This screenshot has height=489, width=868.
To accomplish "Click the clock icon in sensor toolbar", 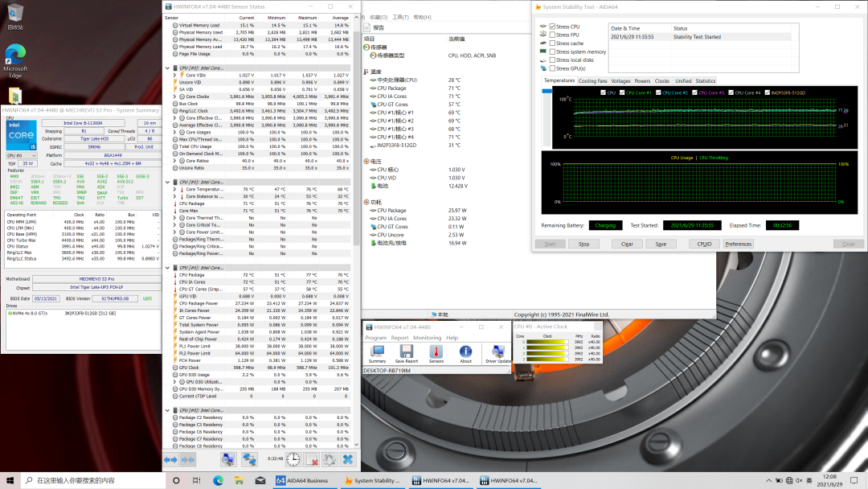I will [x=293, y=459].
